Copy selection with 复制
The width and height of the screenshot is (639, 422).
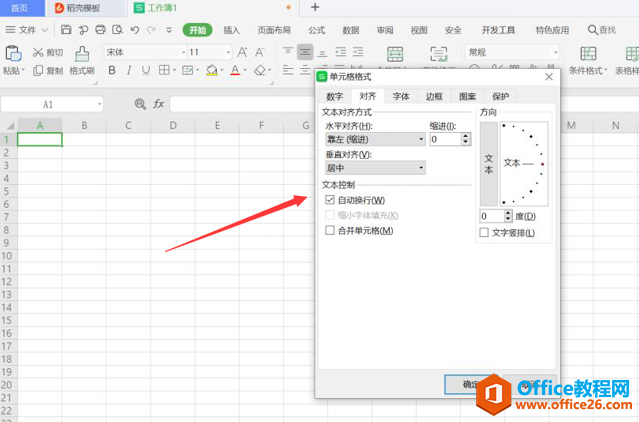pos(48,70)
